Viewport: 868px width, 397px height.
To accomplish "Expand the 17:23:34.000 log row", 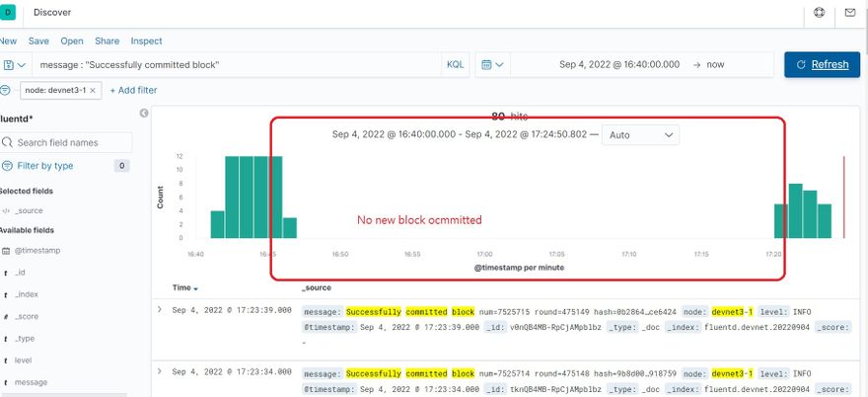I will (x=160, y=371).
